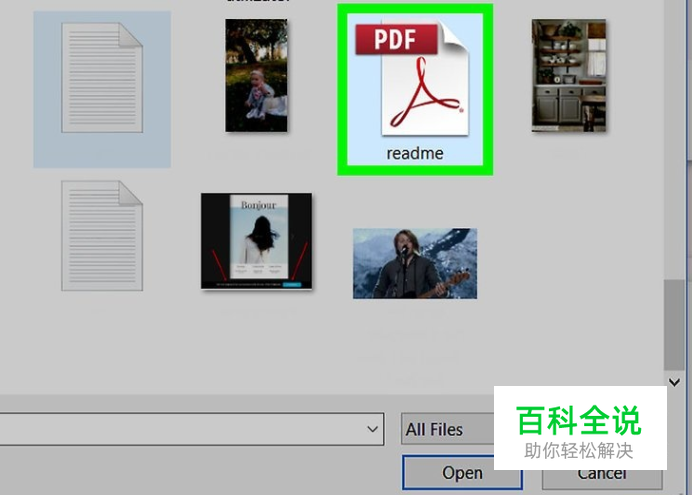The height and width of the screenshot is (495, 692).
Task: Click the scrollbar down arrow
Action: (x=674, y=382)
